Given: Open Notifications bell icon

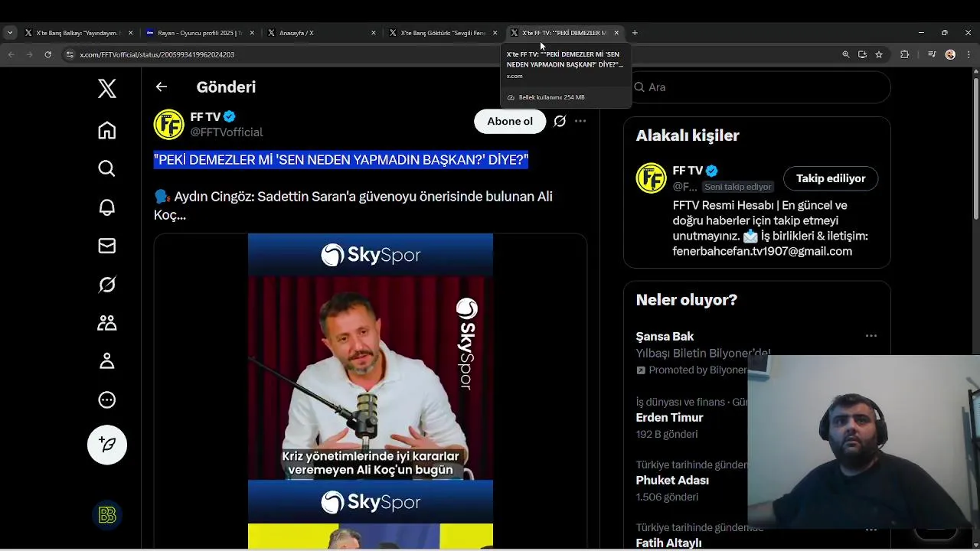Looking at the screenshot, I should point(107,207).
